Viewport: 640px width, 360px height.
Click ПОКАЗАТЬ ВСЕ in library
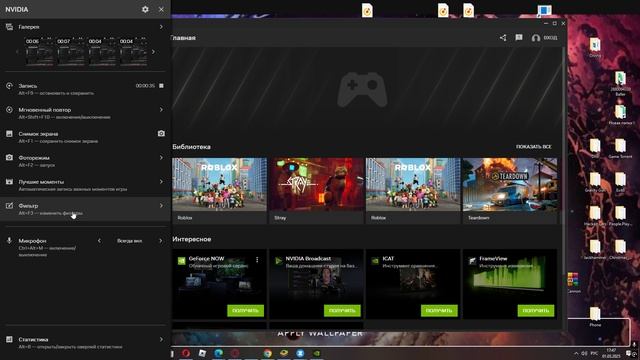[x=533, y=147]
